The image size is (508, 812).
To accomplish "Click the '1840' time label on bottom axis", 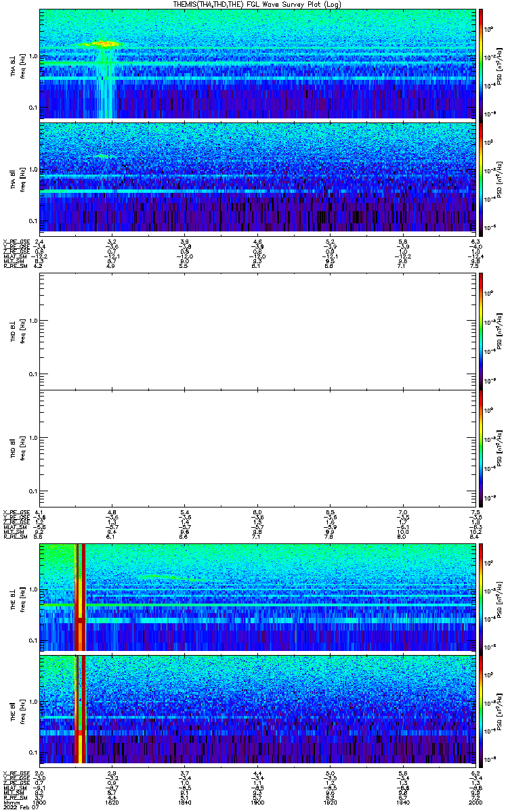I will click(185, 803).
